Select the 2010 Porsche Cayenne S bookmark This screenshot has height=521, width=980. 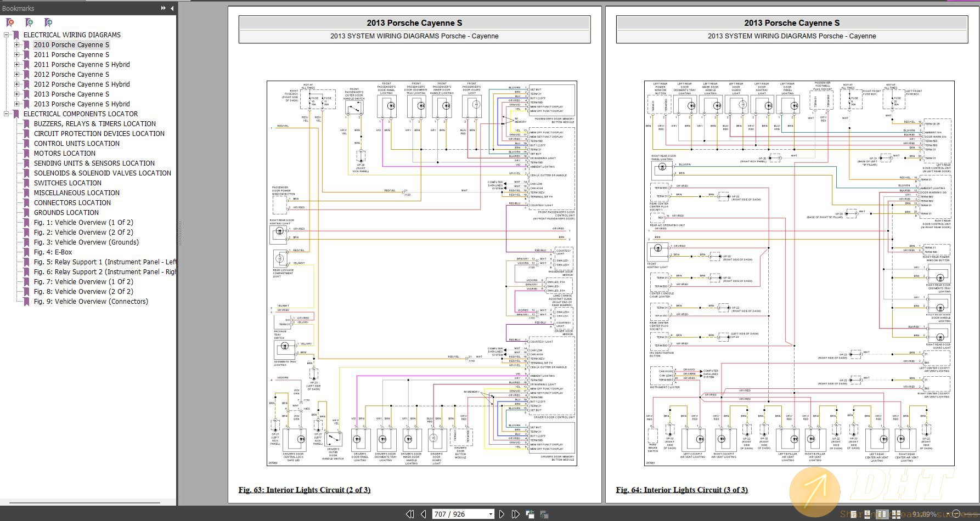(71, 45)
